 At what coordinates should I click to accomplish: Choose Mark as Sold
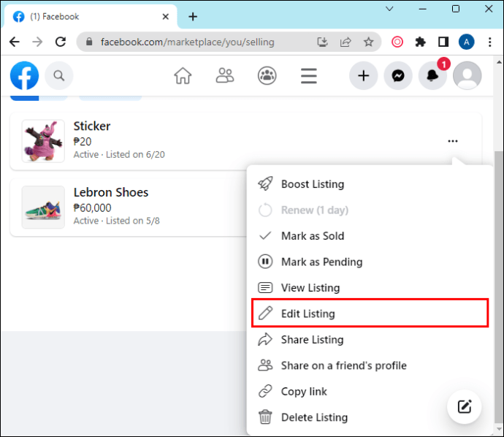[370, 236]
